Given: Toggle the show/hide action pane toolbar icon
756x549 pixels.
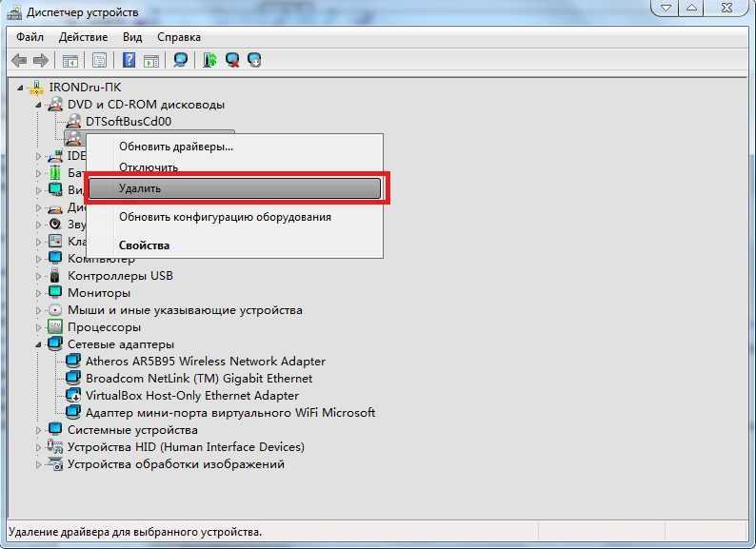Looking at the screenshot, I should coord(151,61).
